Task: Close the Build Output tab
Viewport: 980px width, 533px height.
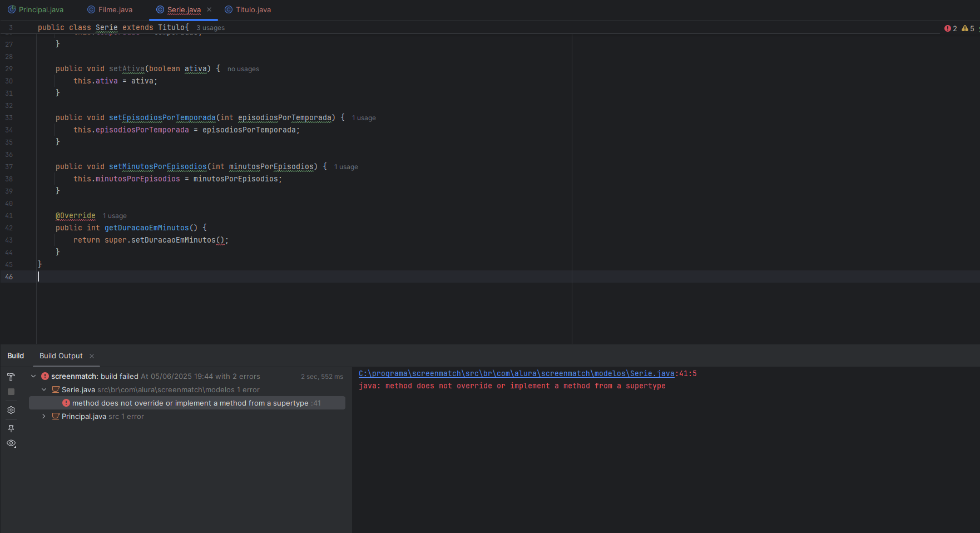Action: tap(92, 356)
